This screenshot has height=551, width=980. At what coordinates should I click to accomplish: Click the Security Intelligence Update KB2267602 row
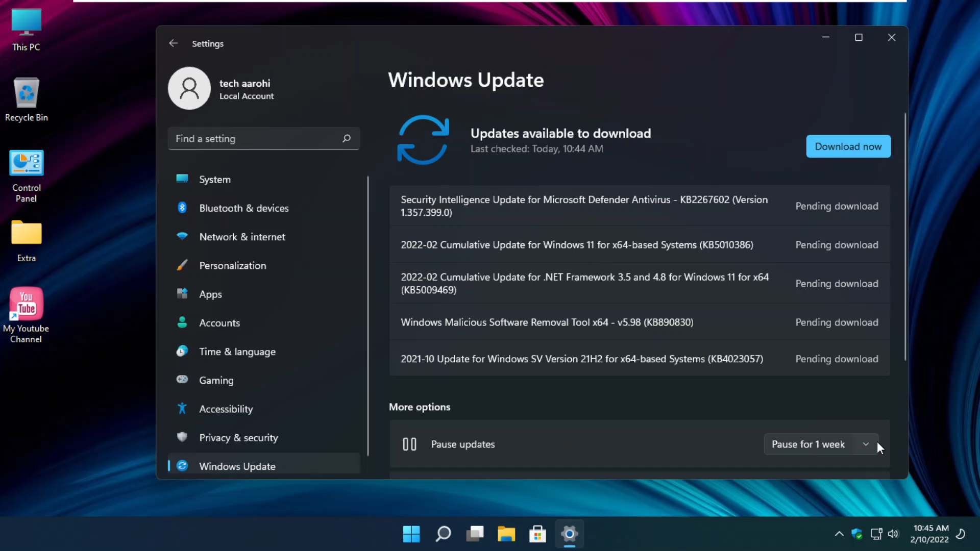click(640, 206)
